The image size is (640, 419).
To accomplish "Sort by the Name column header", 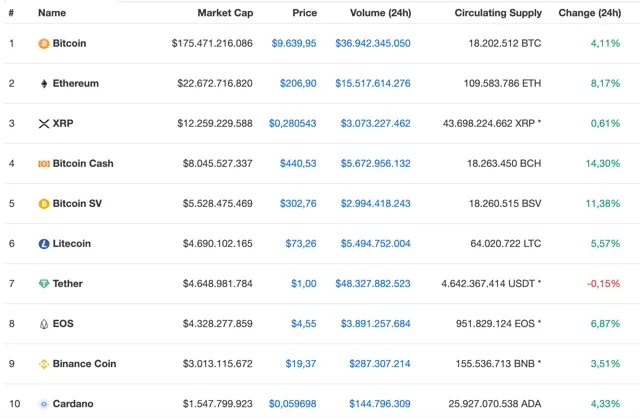I will tap(52, 13).
